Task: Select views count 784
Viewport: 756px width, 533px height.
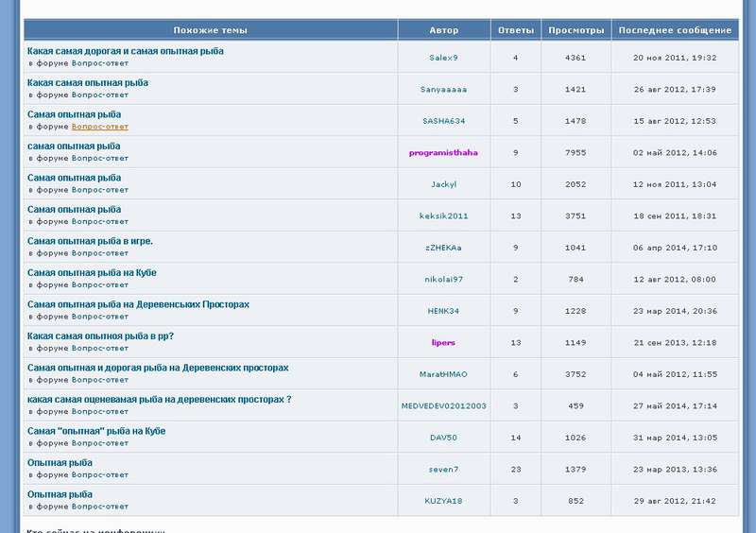Action: point(576,280)
